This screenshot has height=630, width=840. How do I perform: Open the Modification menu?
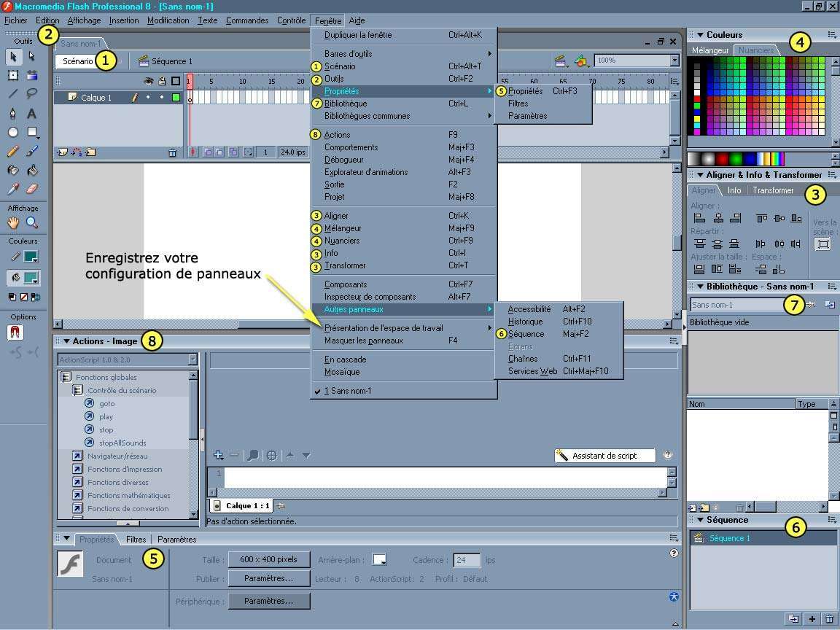tap(168, 20)
